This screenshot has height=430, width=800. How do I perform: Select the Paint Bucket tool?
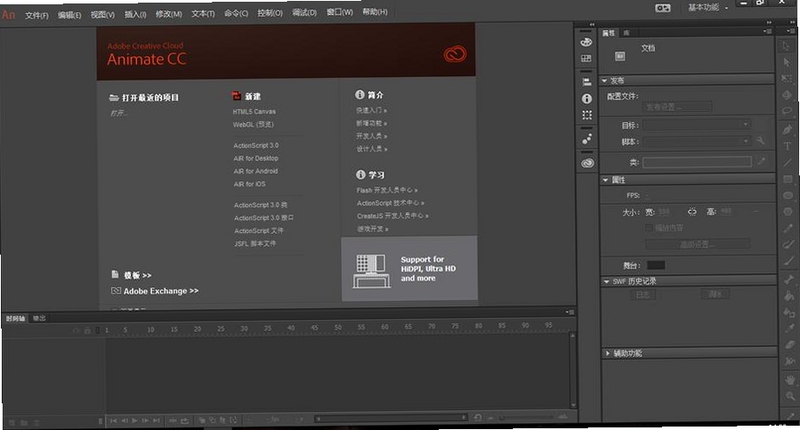pyautogui.click(x=789, y=295)
